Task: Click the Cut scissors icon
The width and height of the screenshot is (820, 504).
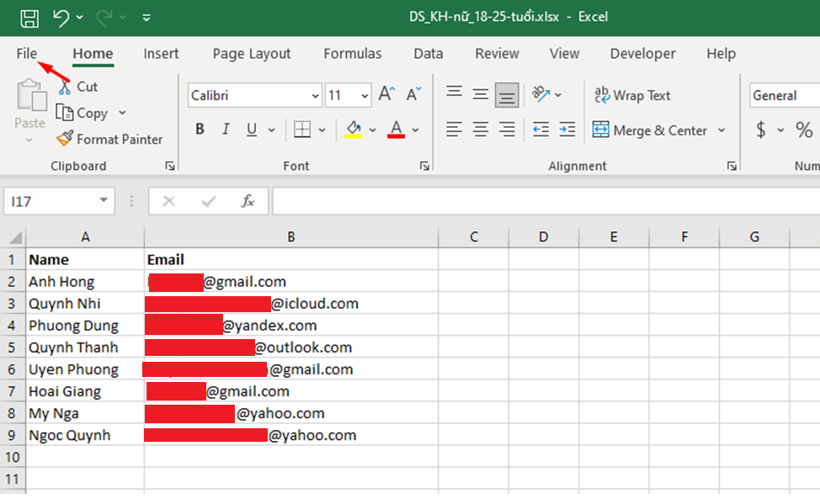Action: [64, 87]
